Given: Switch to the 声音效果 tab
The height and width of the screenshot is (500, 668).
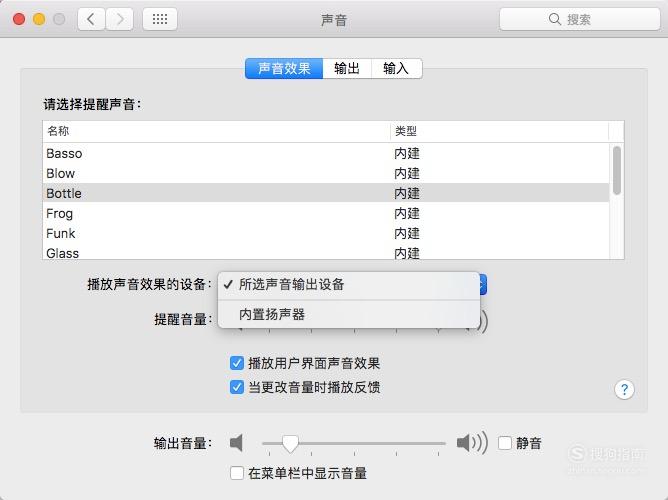Looking at the screenshot, I should pos(284,69).
